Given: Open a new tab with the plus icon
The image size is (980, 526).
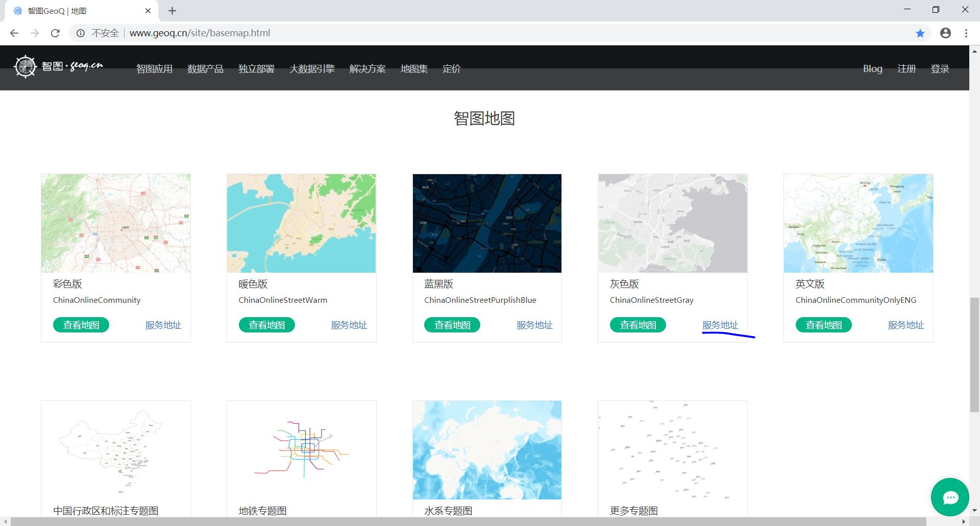Looking at the screenshot, I should pyautogui.click(x=172, y=10).
